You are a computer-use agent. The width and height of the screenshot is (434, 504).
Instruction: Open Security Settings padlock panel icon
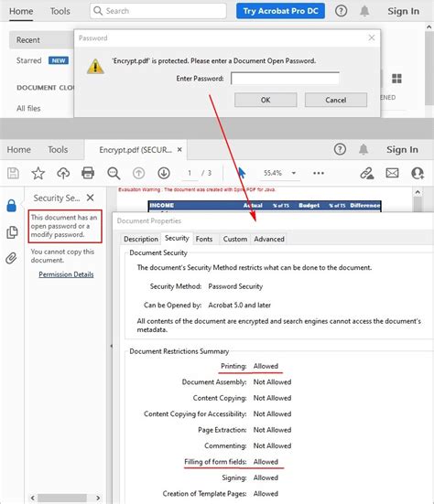tap(12, 206)
